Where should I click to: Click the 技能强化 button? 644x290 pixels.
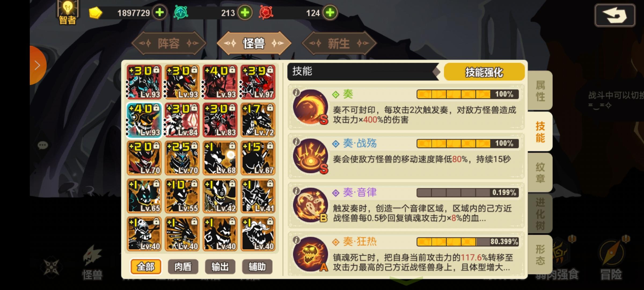484,72
